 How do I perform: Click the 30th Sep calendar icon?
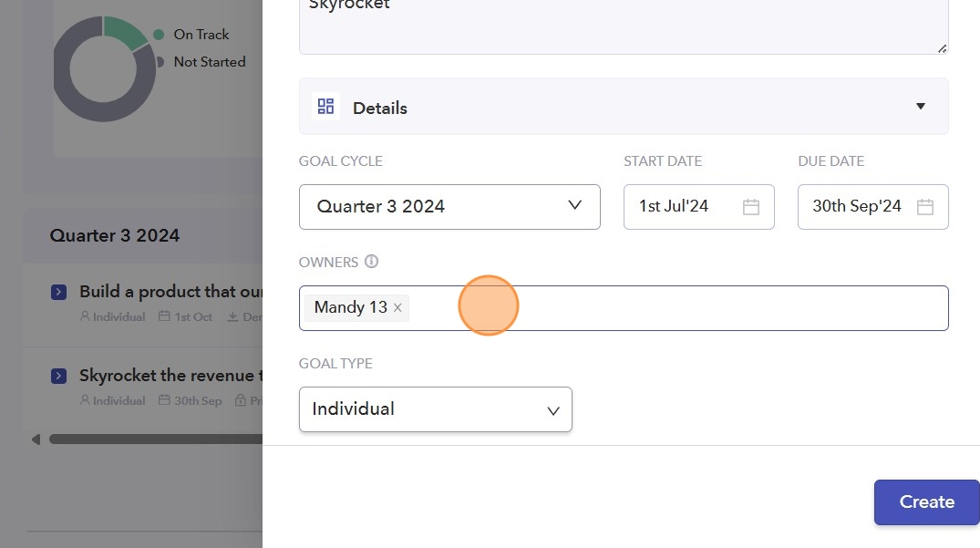[164, 401]
